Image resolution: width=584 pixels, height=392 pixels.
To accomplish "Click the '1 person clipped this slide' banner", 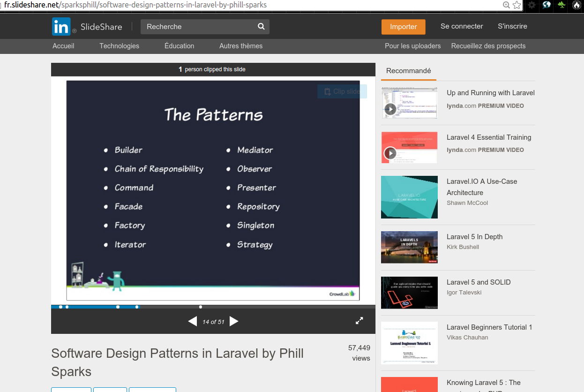I will click(x=213, y=69).
